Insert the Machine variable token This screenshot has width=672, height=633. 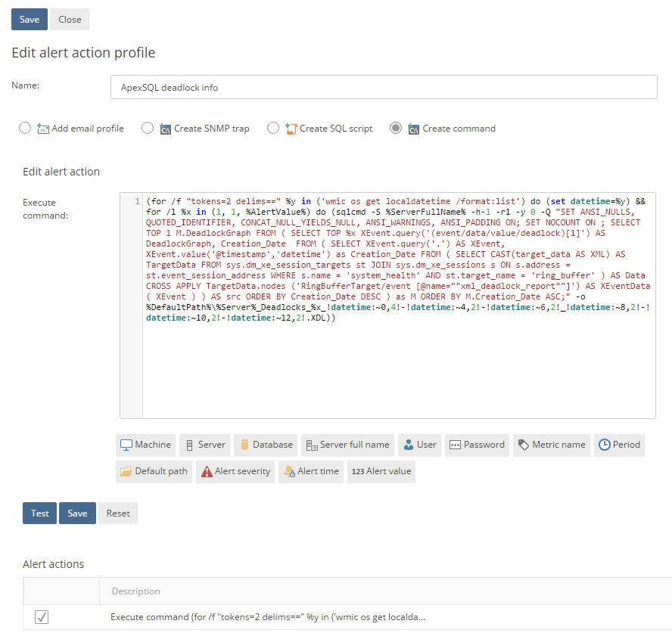(x=145, y=445)
